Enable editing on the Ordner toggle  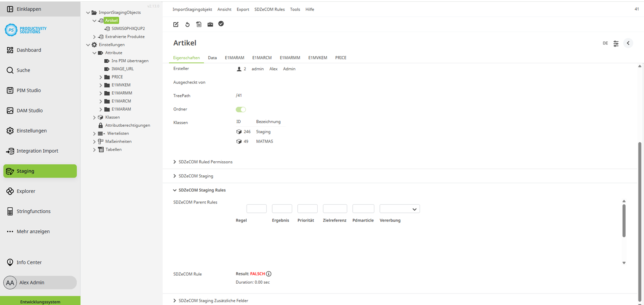point(241,109)
